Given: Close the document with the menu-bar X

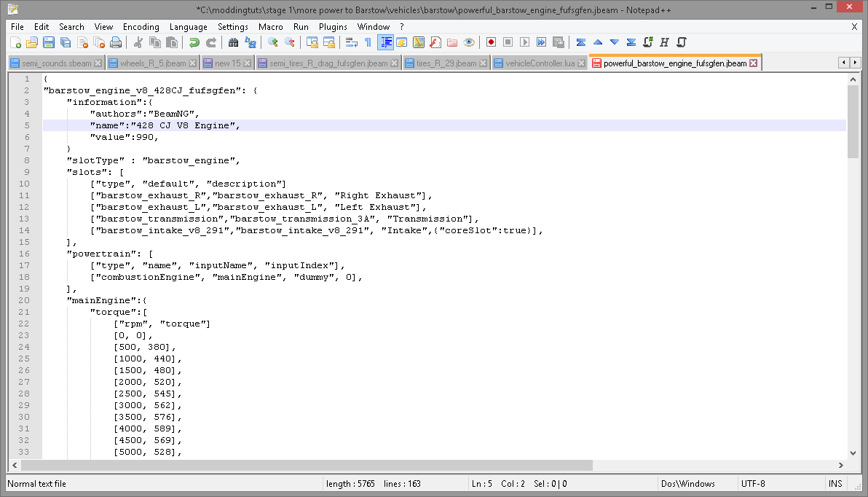Looking at the screenshot, I should (854, 26).
